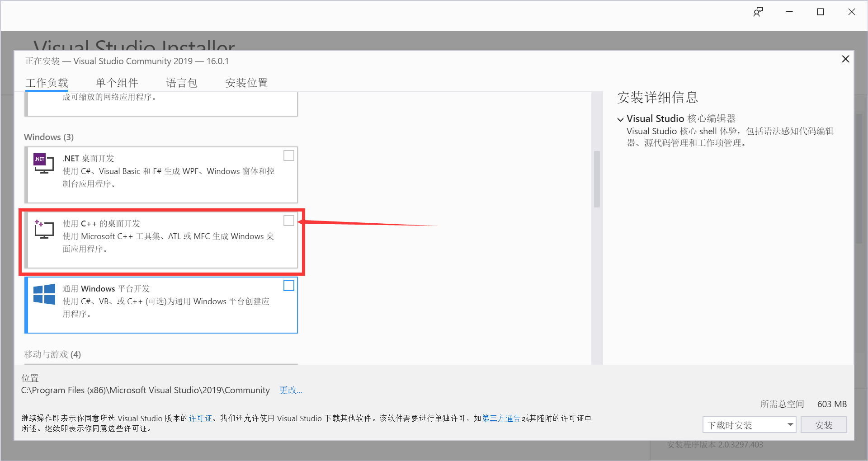Click the 603 MB required space value

pos(832,404)
